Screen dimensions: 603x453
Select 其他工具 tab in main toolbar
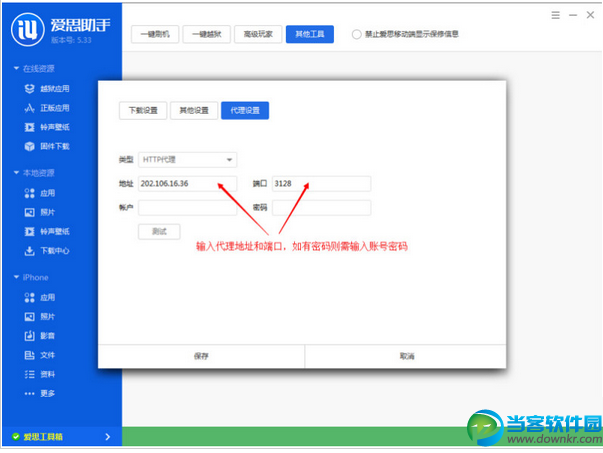(x=310, y=34)
